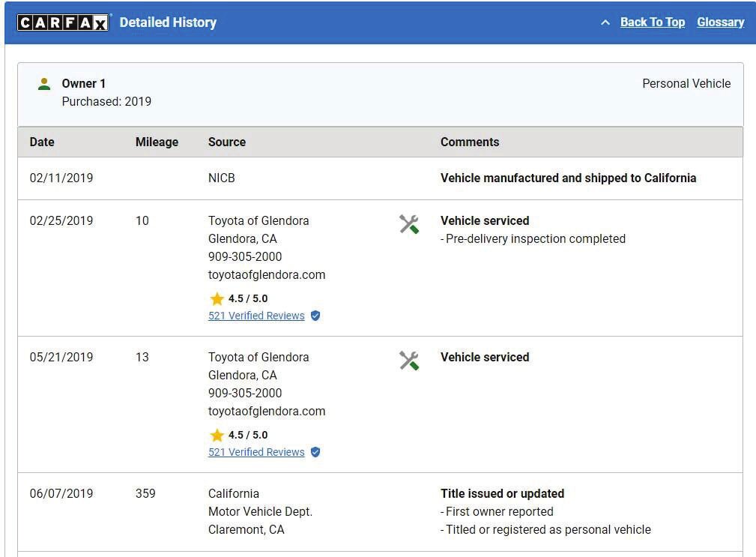Click the CARFAX logo
Viewport: 756px width, 557px height.
pyautogui.click(x=63, y=22)
